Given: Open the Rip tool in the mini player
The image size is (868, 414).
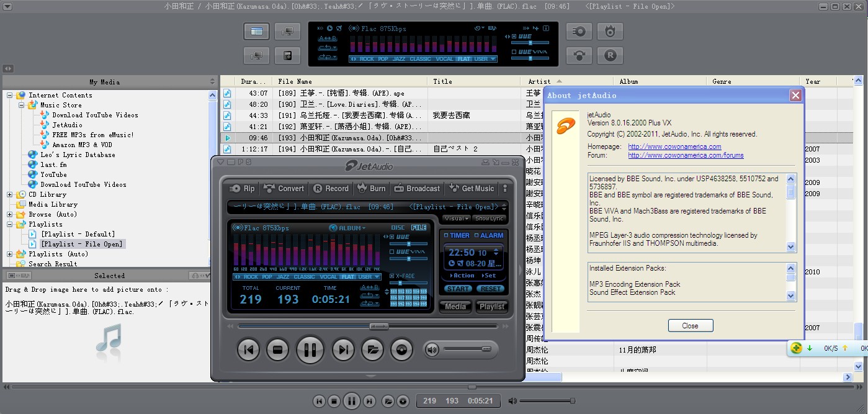Looking at the screenshot, I should coord(242,188).
